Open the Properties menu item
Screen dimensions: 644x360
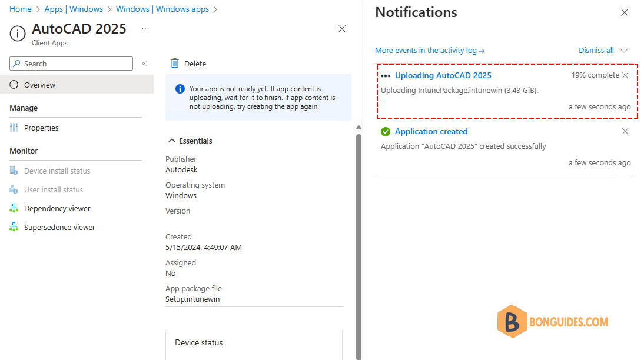coord(41,128)
